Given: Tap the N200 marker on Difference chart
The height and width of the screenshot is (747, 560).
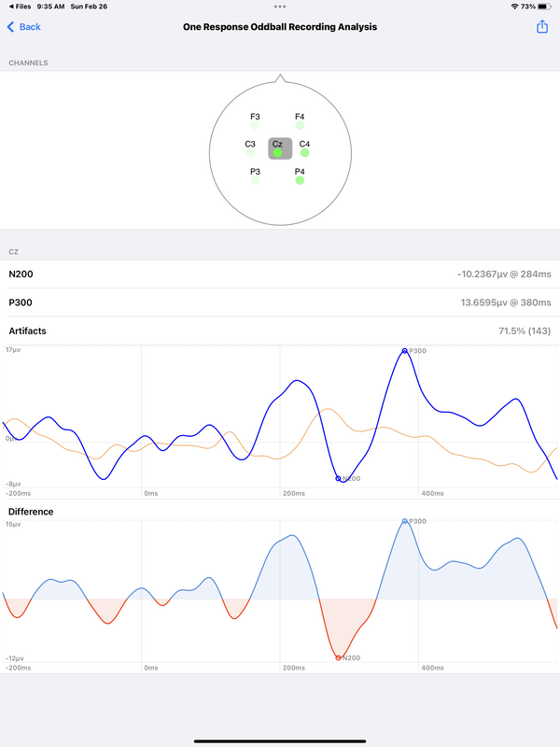Looking at the screenshot, I should pos(338,658).
